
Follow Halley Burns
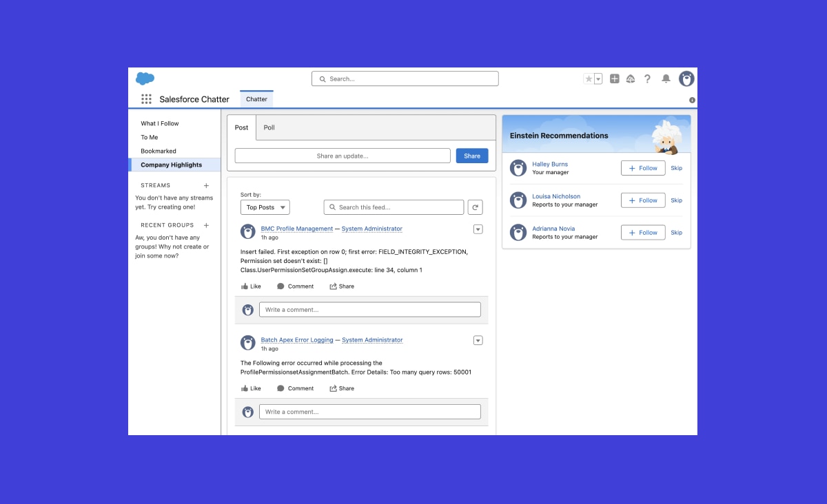[642, 167]
